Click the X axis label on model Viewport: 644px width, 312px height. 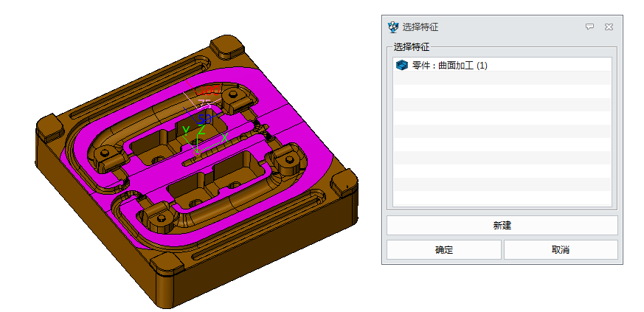[224, 138]
